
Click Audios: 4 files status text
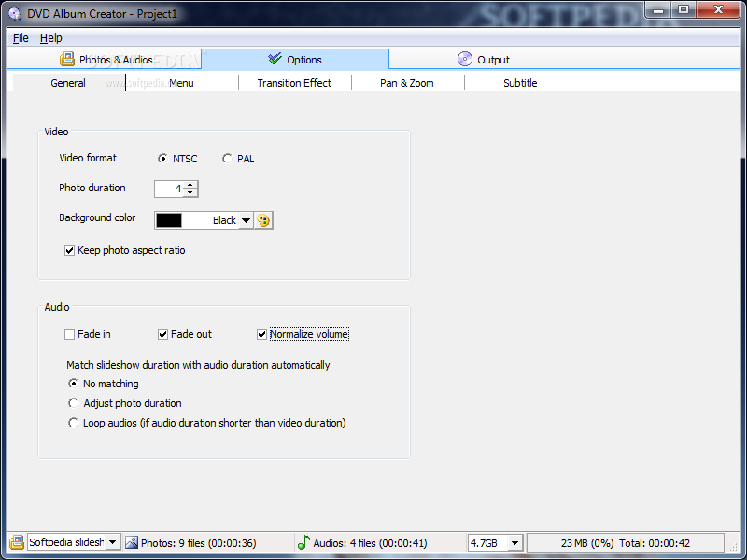click(370, 543)
